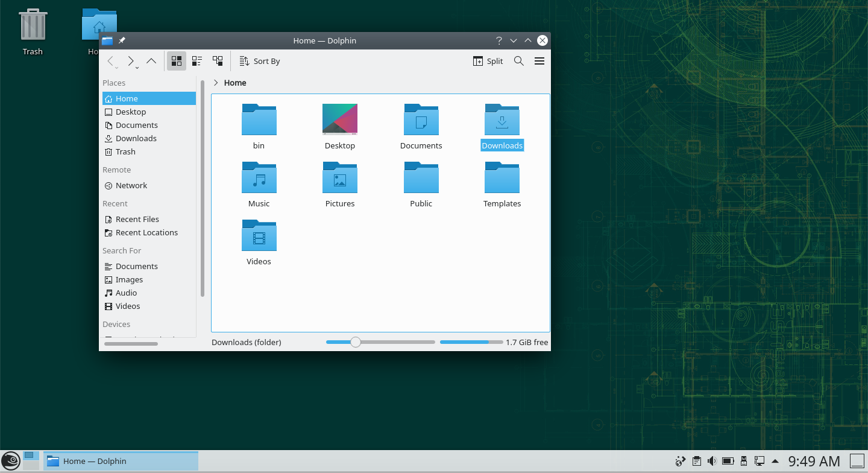Viewport: 868px width, 473px height.
Task: Open the hamburger control menu
Action: pos(539,60)
